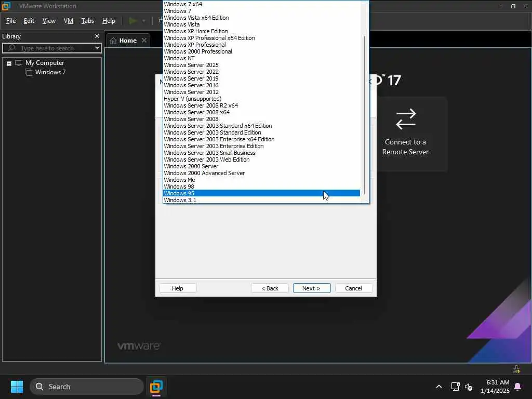The width and height of the screenshot is (532, 399).
Task: Pick Windows Me from list
Action: [x=261, y=180]
